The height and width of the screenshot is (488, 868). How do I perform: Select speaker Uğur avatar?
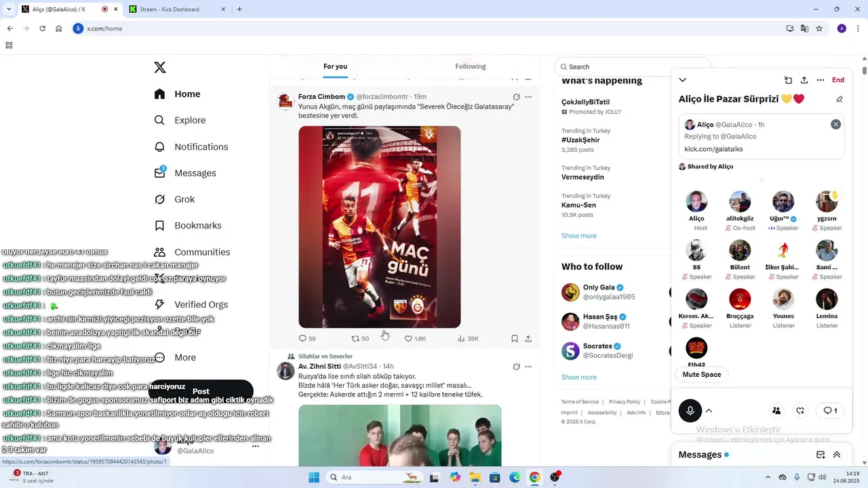coord(783,202)
